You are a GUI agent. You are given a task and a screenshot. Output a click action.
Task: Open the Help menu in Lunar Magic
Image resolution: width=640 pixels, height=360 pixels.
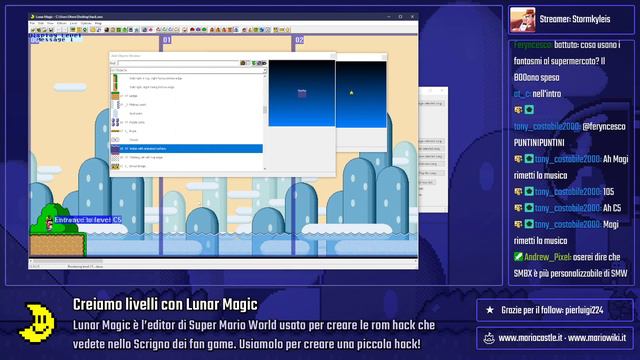click(x=98, y=23)
